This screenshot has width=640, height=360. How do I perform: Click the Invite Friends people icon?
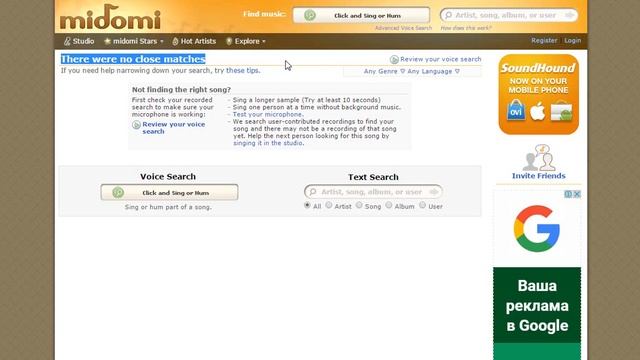coord(539,158)
